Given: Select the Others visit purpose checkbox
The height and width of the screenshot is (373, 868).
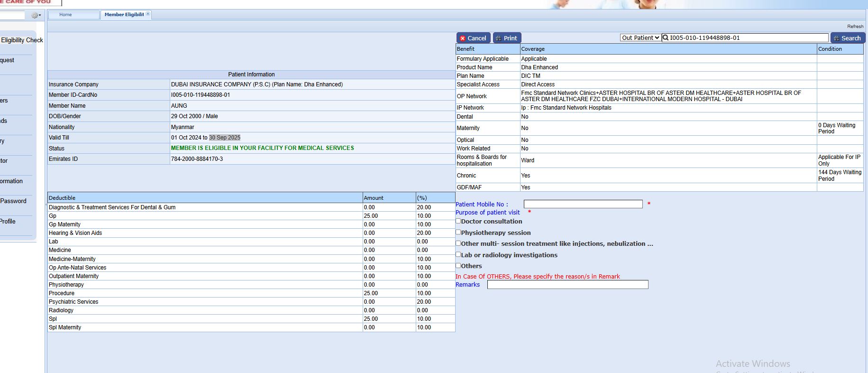Looking at the screenshot, I should pyautogui.click(x=458, y=266).
